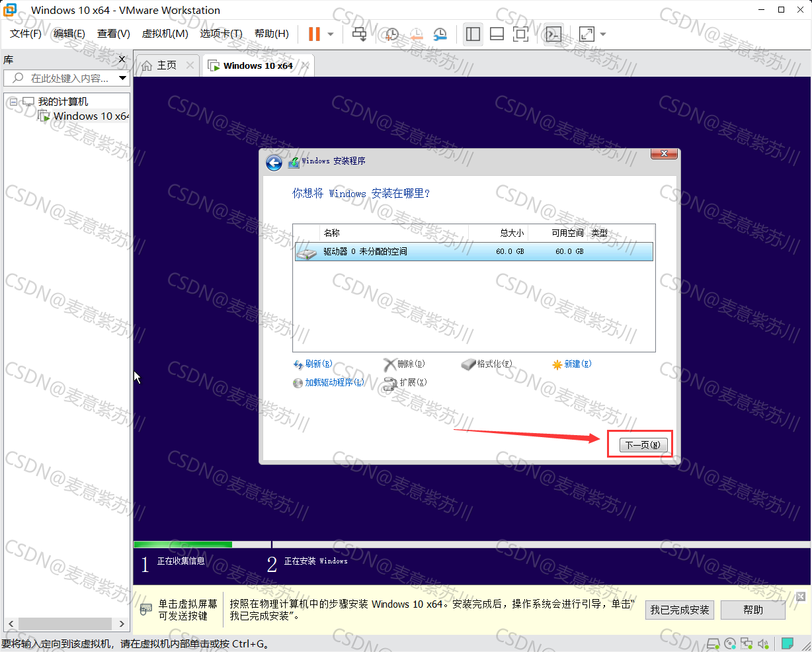Close the Windows 安装程序 dialog
Viewport: 812px width, 652px height.
[x=664, y=153]
